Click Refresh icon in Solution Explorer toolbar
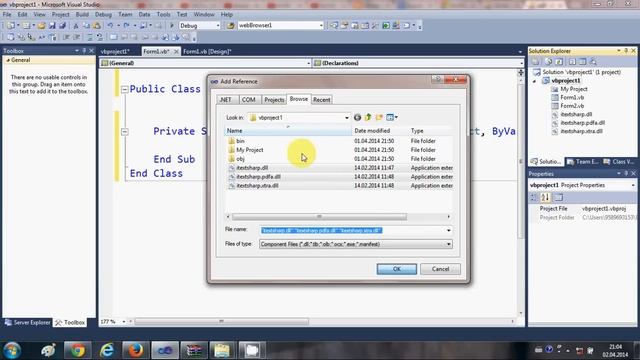The height and width of the screenshot is (360, 640). (x=559, y=62)
